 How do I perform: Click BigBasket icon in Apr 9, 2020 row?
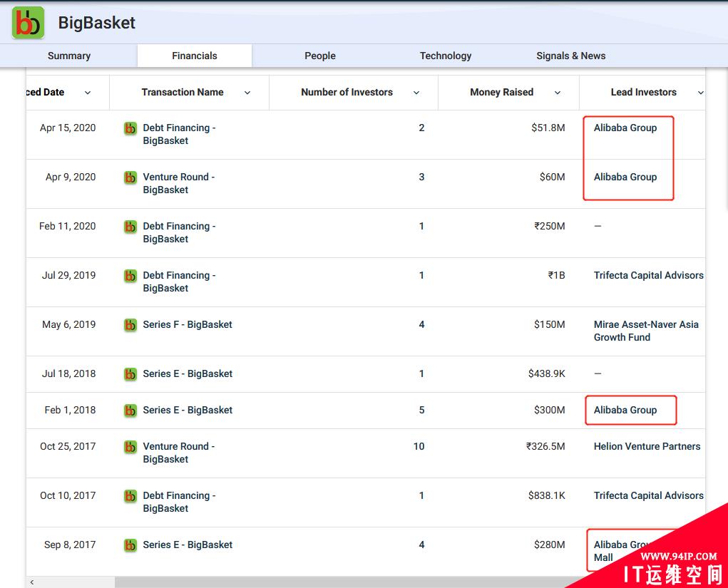tap(130, 177)
